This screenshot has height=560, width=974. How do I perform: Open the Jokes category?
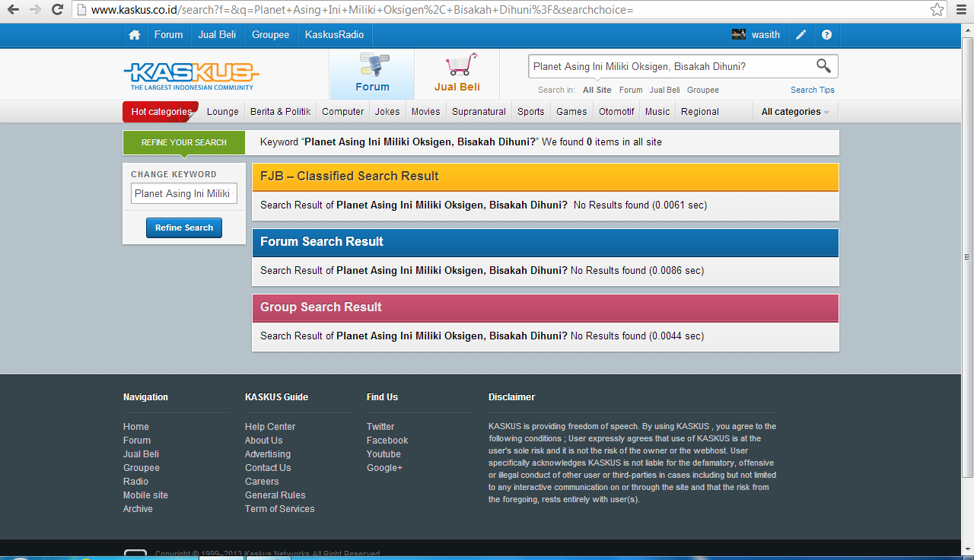pyautogui.click(x=387, y=112)
